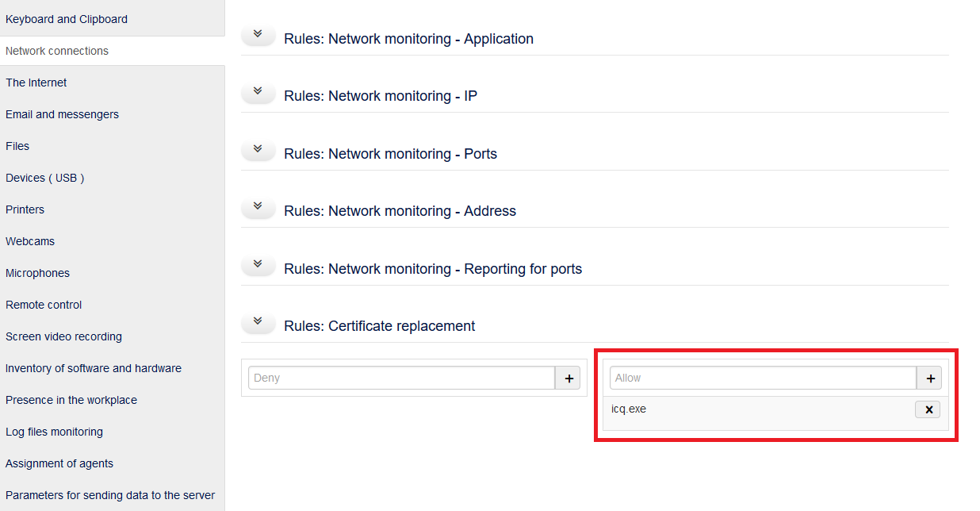Open Log files monitoring page

pos(54,432)
